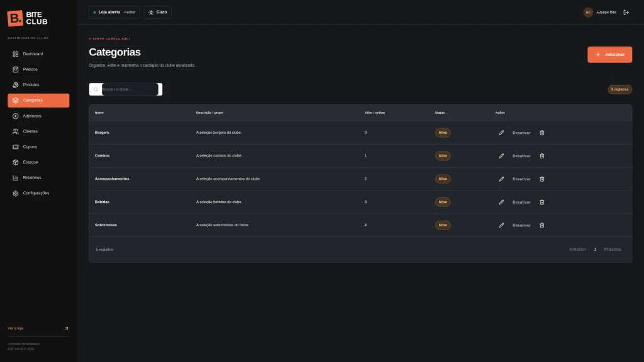Open edit pencil for Bebidas row
The height and width of the screenshot is (362, 644).
tap(501, 202)
